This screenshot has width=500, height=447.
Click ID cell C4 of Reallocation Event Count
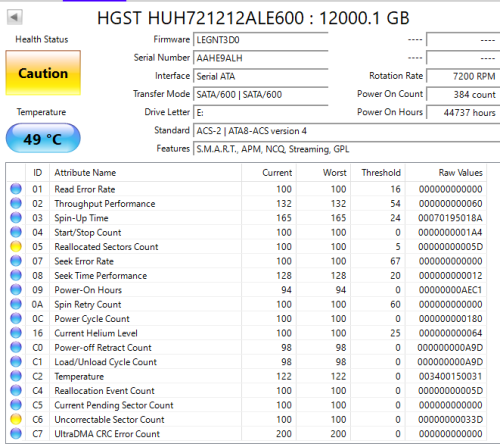coord(37,391)
